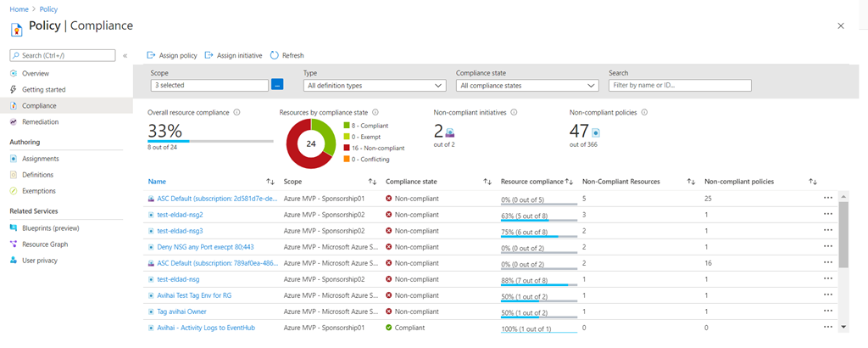The width and height of the screenshot is (868, 348).
Task: Open more options for Tag avihai Owner row
Action: tap(827, 312)
